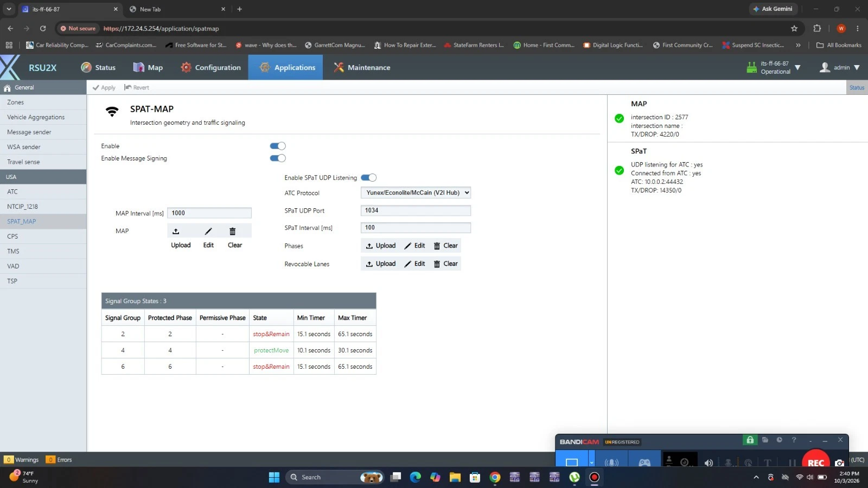Upload a Revocable Lanes file
868x488 pixels.
pos(381,264)
